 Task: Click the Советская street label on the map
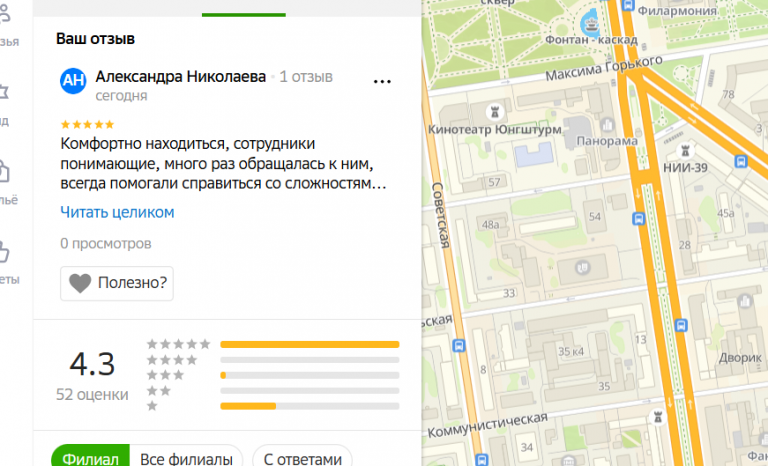pos(440,215)
